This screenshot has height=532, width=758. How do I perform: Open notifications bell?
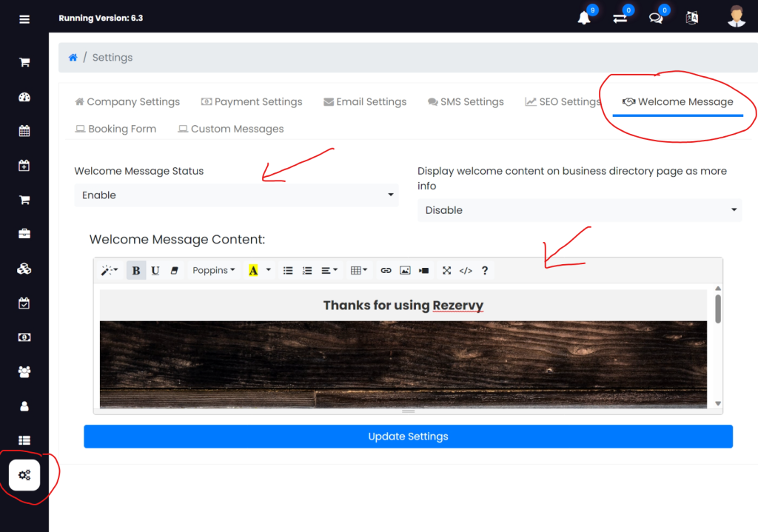(584, 18)
